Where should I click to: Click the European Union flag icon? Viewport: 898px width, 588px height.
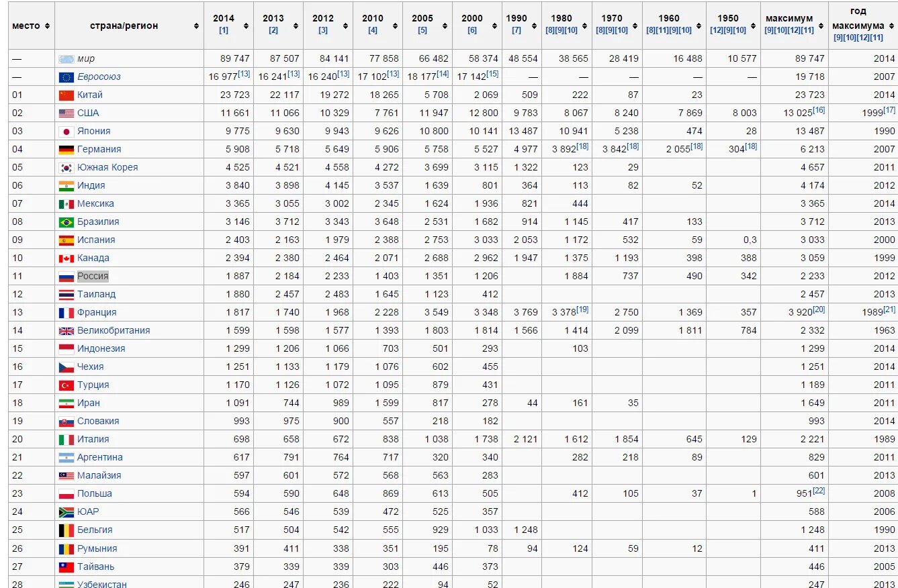point(66,77)
